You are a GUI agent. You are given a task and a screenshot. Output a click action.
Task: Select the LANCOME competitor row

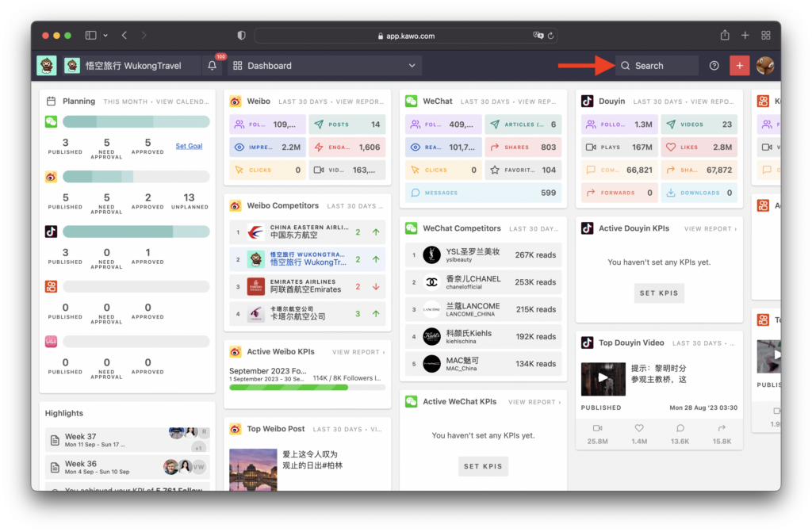click(483, 309)
